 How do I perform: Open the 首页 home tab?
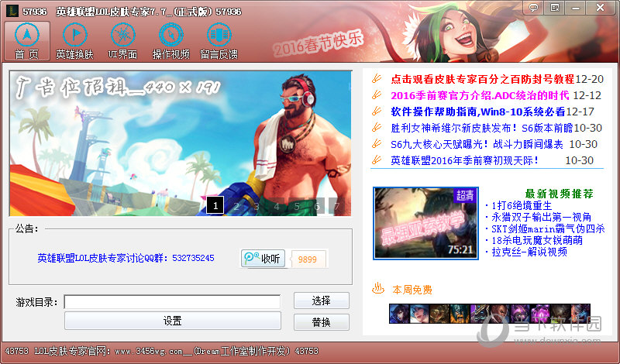27,41
